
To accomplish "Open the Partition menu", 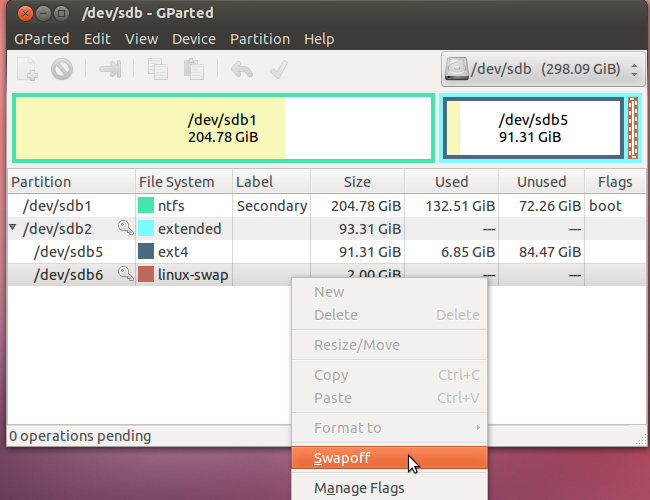I will [260, 39].
